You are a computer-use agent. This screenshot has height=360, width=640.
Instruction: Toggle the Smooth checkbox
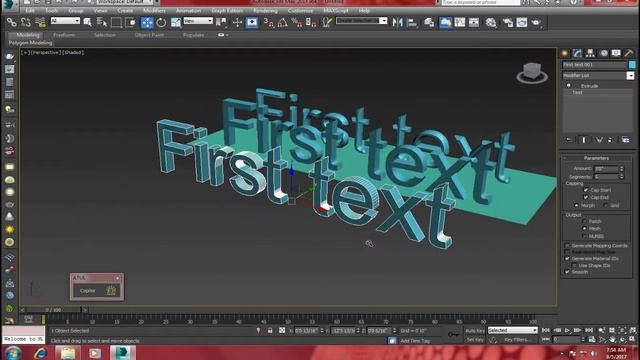pos(567,272)
